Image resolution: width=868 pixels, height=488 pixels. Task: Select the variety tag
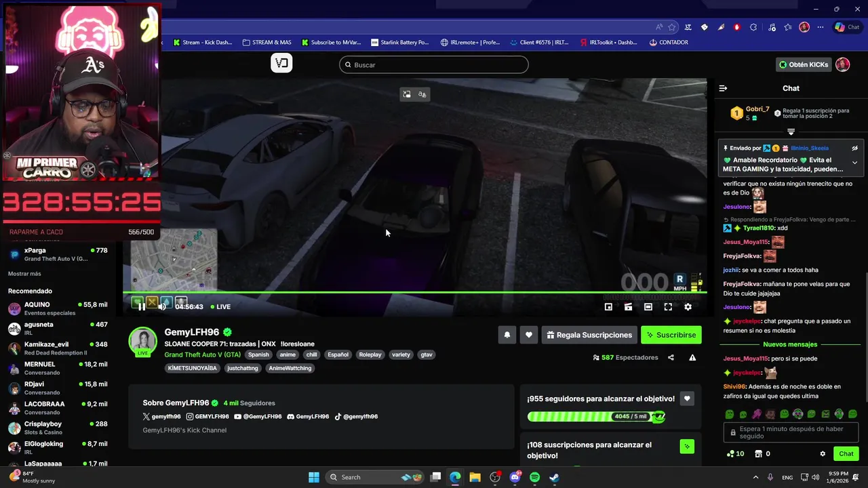tap(401, 354)
